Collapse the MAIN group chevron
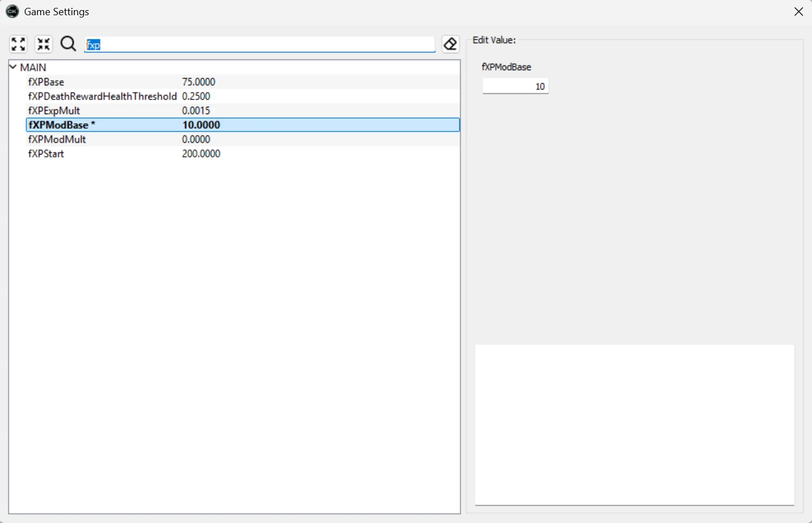The height and width of the screenshot is (523, 812). tap(14, 67)
